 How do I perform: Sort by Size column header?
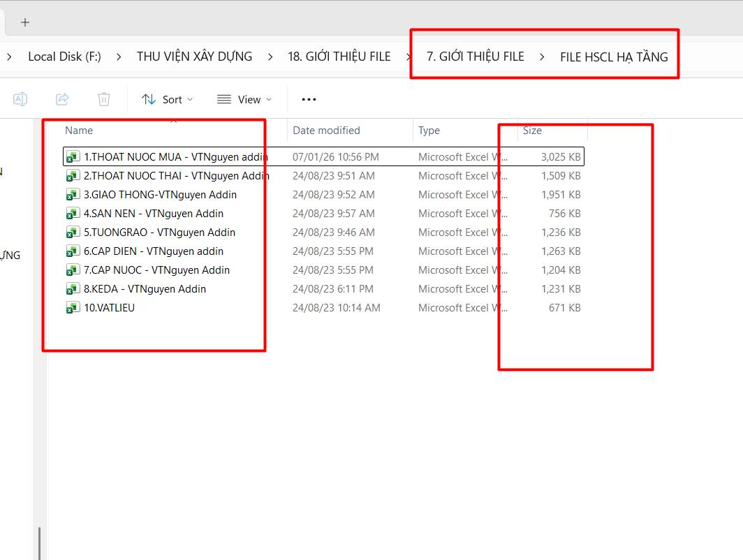532,131
